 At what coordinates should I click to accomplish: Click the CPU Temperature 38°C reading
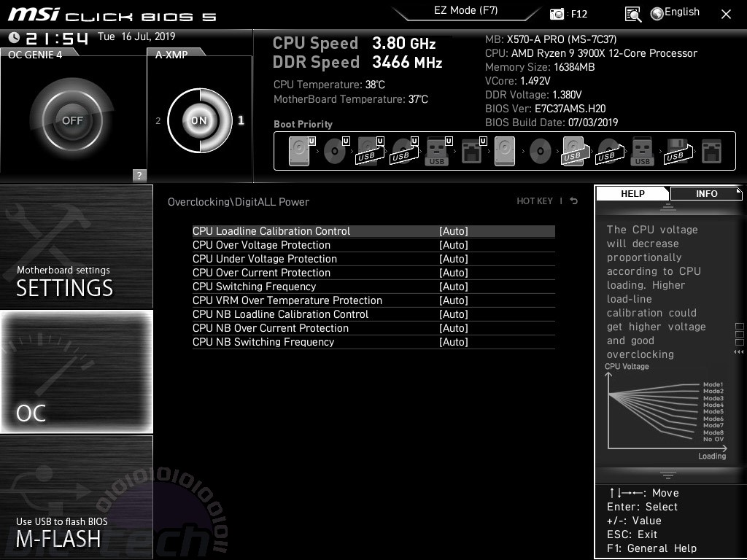(x=329, y=85)
